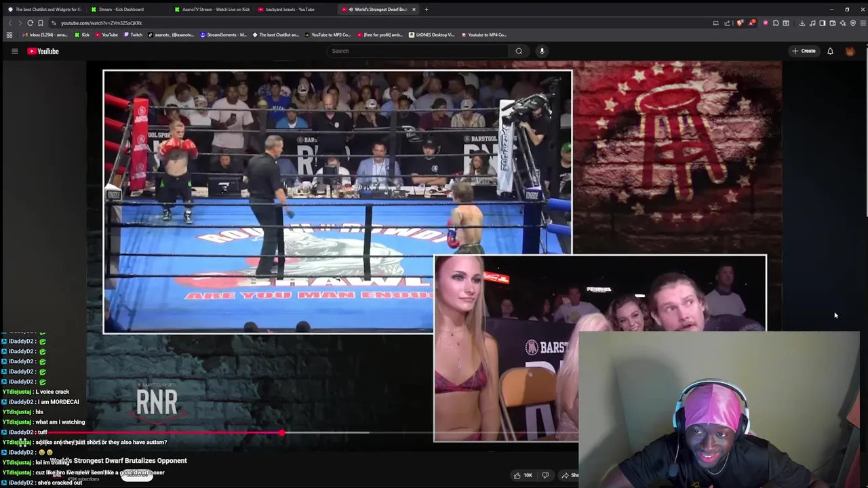Open the YouTube guide hamburger menu
868x488 pixels.
[x=14, y=51]
